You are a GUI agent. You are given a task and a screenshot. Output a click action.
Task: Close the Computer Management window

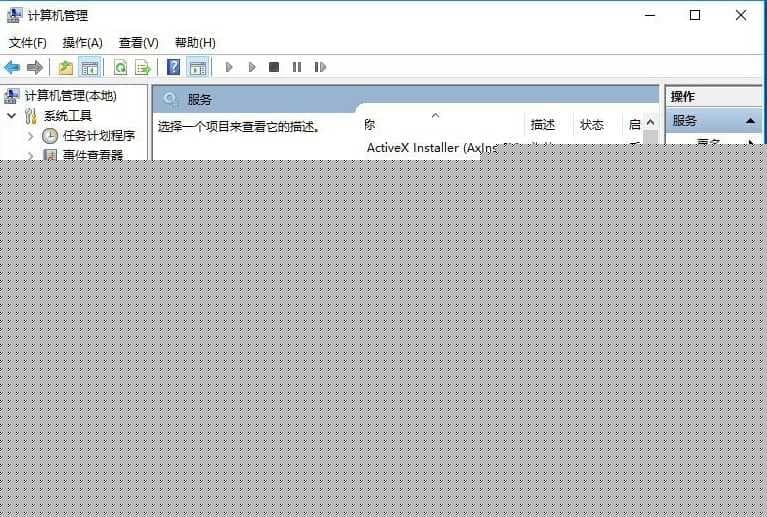[x=741, y=16]
